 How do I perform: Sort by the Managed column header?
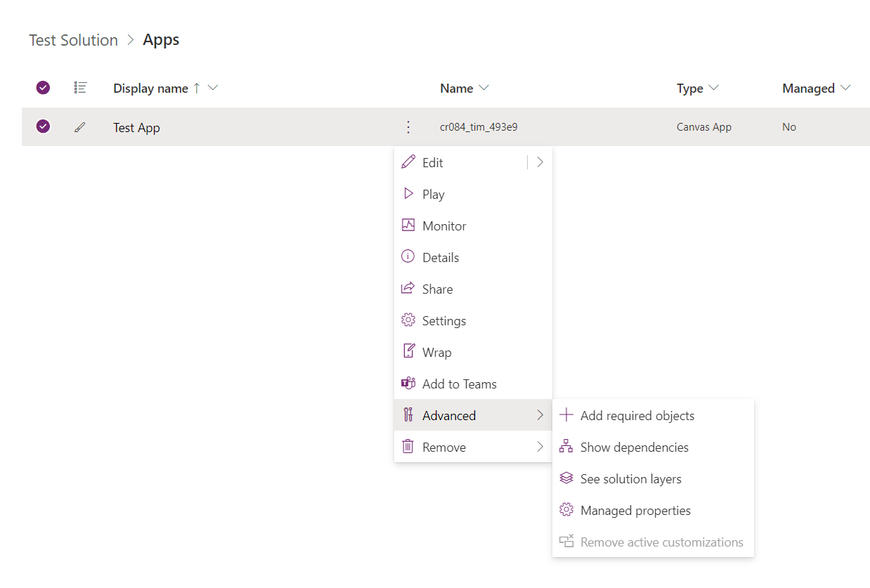click(x=808, y=89)
